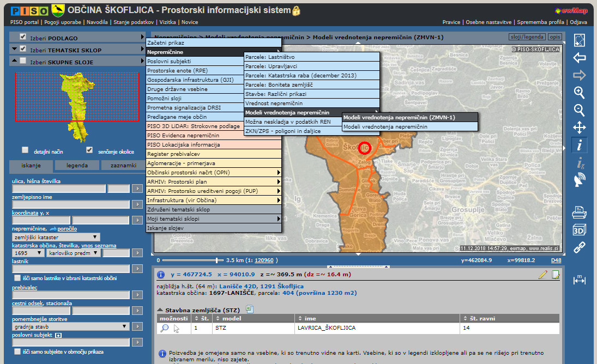
Task: Open the 'gradnja stavb' services dropdown
Action: point(71,326)
